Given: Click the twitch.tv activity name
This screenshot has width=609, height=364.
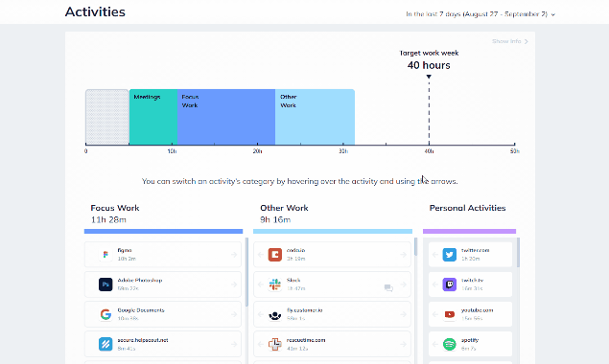Looking at the screenshot, I should (472, 280).
